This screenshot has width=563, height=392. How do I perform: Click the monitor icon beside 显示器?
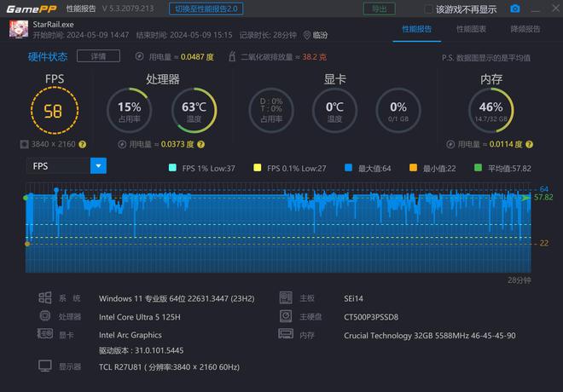pyautogui.click(x=45, y=366)
